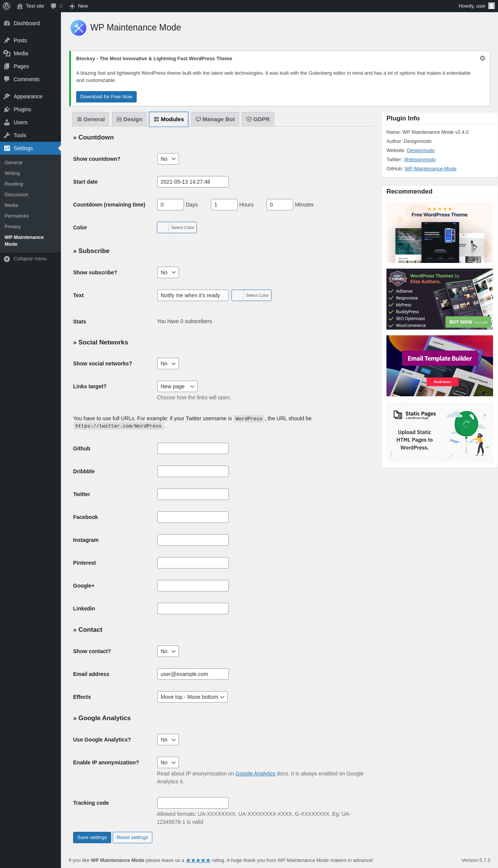Click the Appearance paintbrush icon
498x868 pixels.
[x=7, y=96]
